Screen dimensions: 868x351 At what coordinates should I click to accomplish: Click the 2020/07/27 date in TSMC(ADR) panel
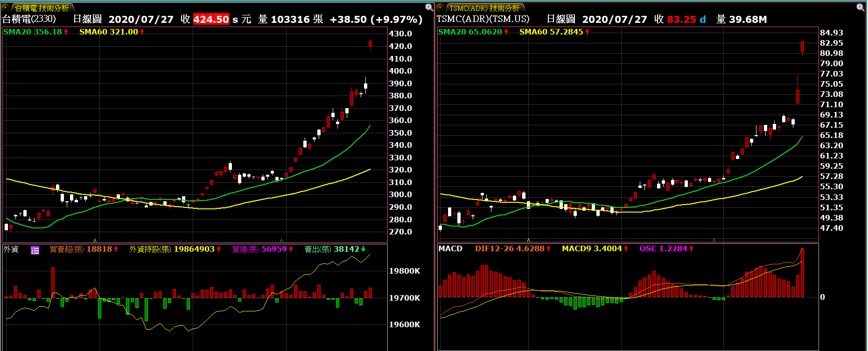tap(615, 19)
